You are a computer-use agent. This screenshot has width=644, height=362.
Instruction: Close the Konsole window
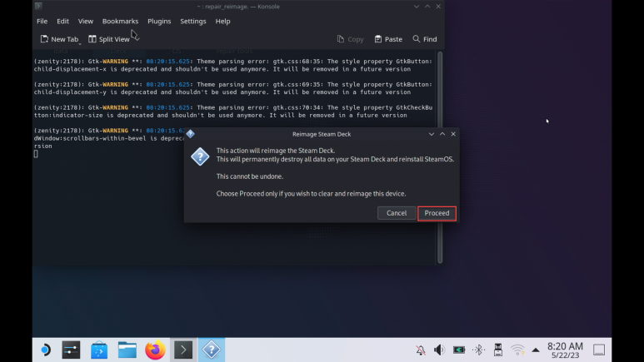pos(438,7)
